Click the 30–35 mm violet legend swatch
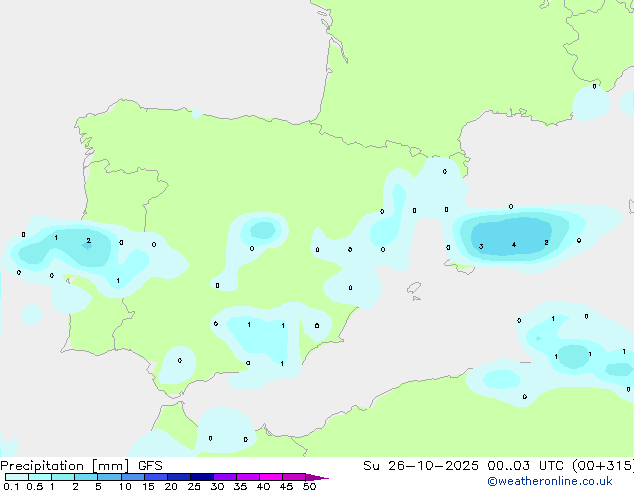This screenshot has height=490, width=634. (225, 477)
